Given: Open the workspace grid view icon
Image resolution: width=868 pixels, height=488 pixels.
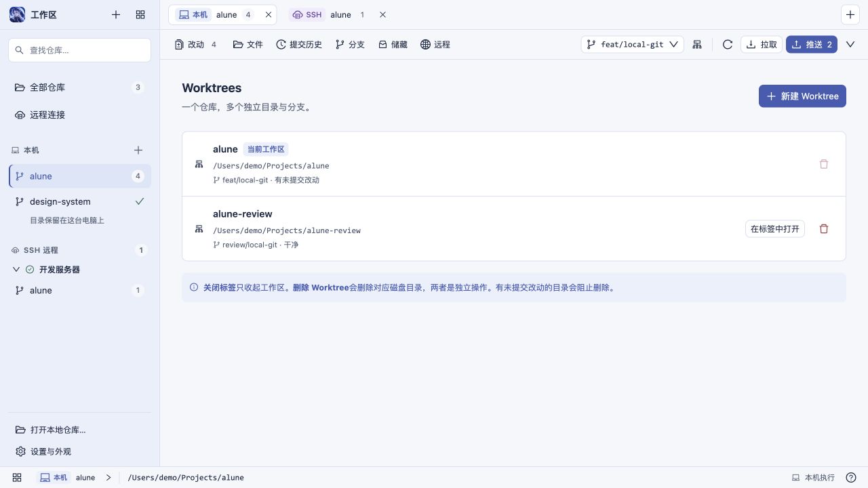Looking at the screenshot, I should coord(140,14).
